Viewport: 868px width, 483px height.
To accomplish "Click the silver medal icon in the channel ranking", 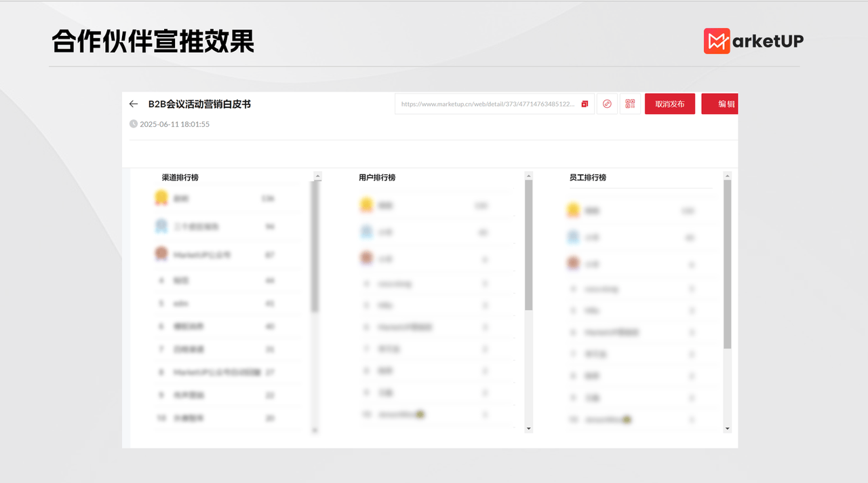I will point(160,226).
